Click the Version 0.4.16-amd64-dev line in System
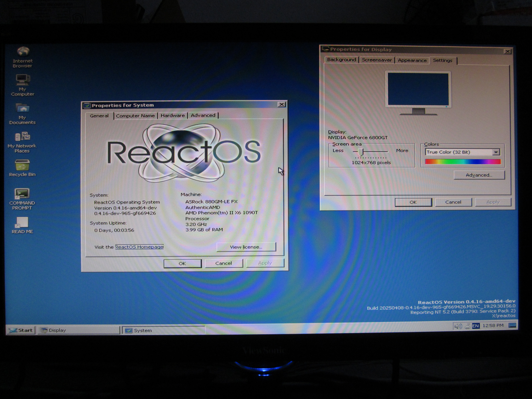 [x=126, y=208]
